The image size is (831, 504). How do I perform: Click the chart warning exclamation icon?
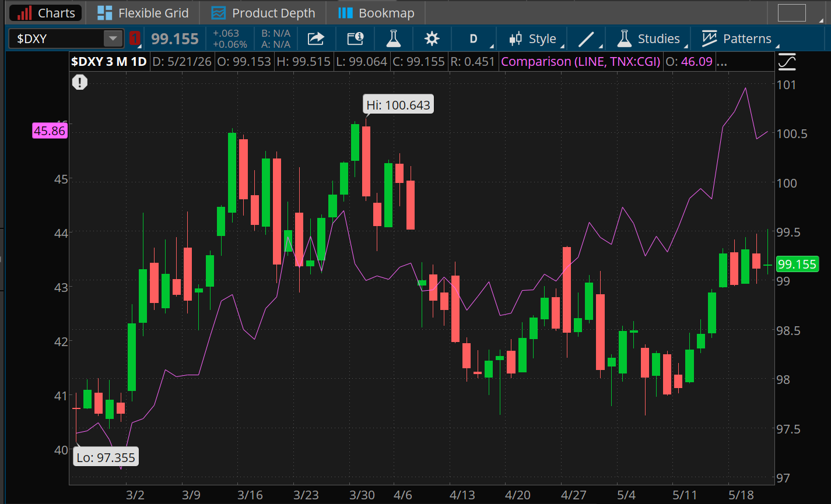(80, 83)
